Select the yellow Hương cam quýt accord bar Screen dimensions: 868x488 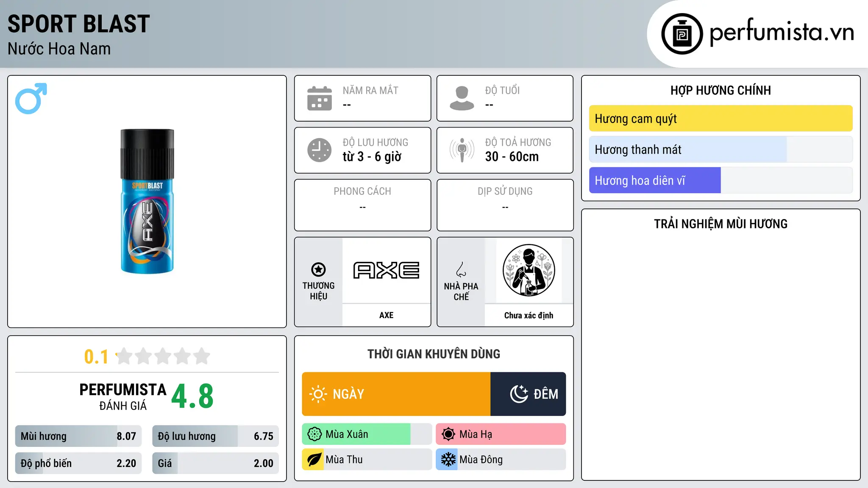click(721, 119)
